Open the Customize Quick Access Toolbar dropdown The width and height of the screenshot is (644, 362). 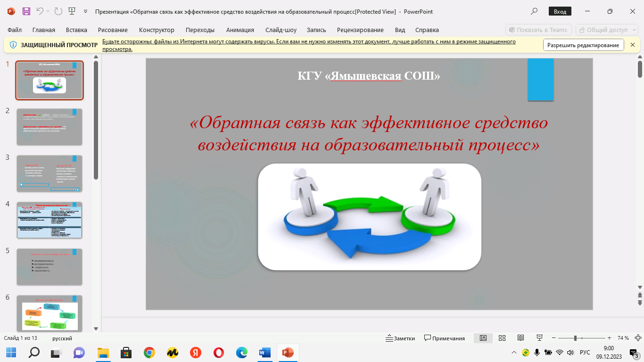coord(85,11)
